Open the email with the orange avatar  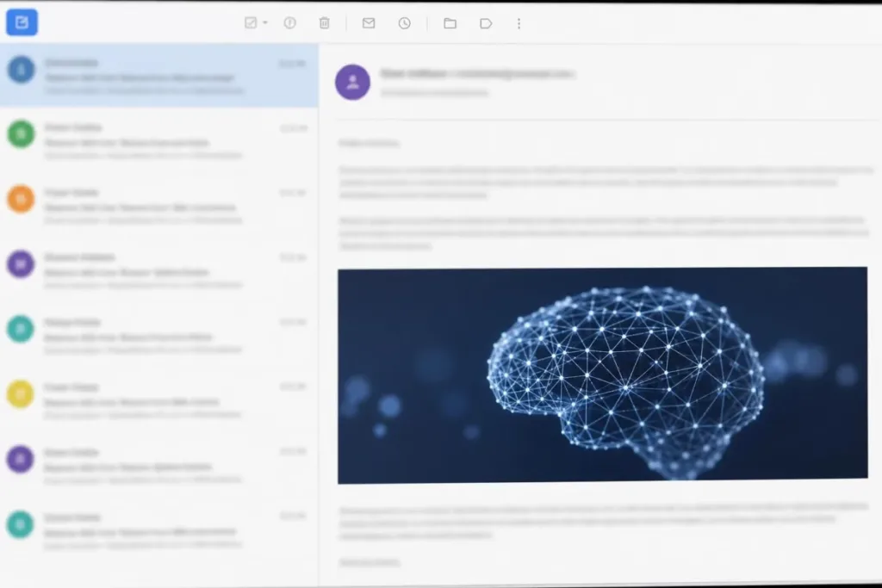159,205
